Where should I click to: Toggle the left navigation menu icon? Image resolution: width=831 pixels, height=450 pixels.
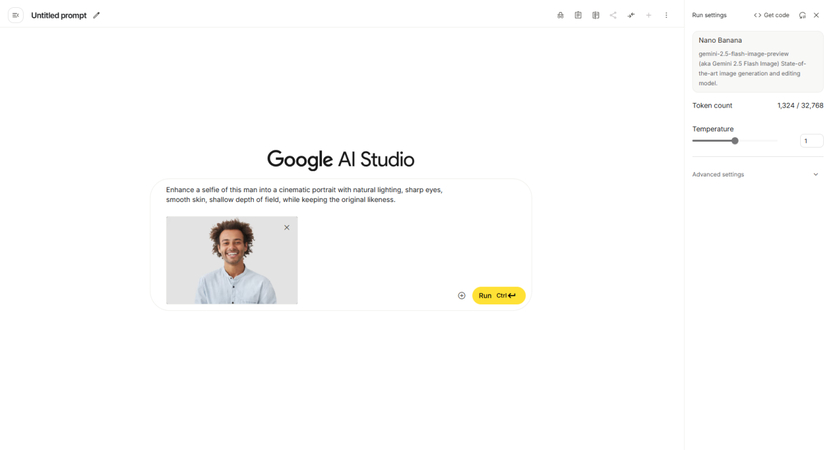15,15
